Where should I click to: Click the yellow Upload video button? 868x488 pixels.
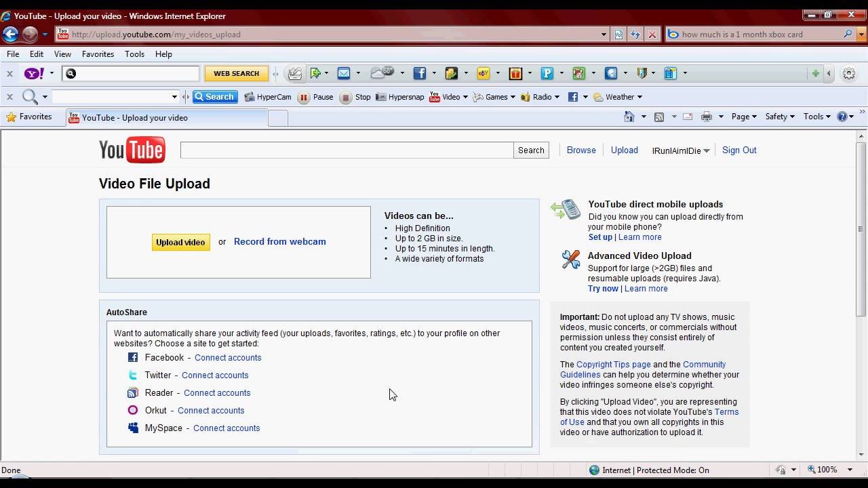180,242
